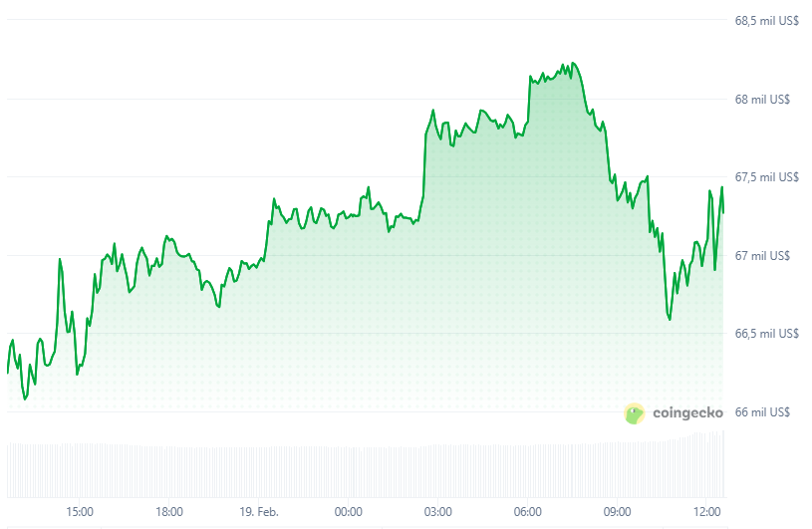Click the highest peak of the price line
This screenshot has height=529, width=812.
pos(571,64)
